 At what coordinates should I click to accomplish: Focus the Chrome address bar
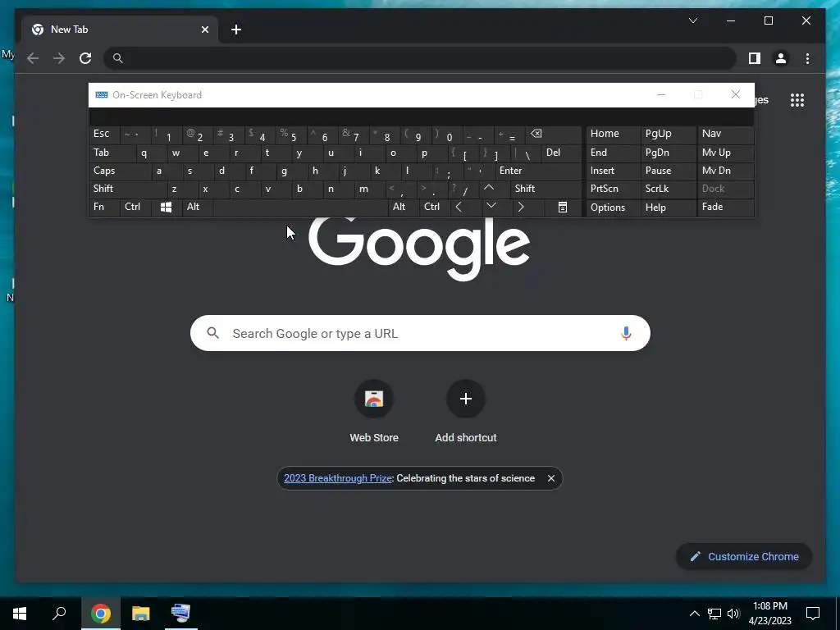419,58
